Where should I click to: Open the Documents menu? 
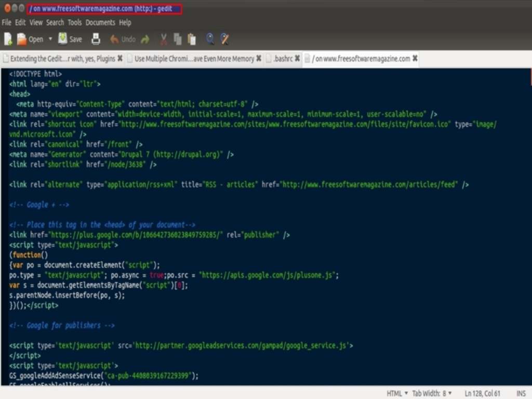[x=100, y=22]
